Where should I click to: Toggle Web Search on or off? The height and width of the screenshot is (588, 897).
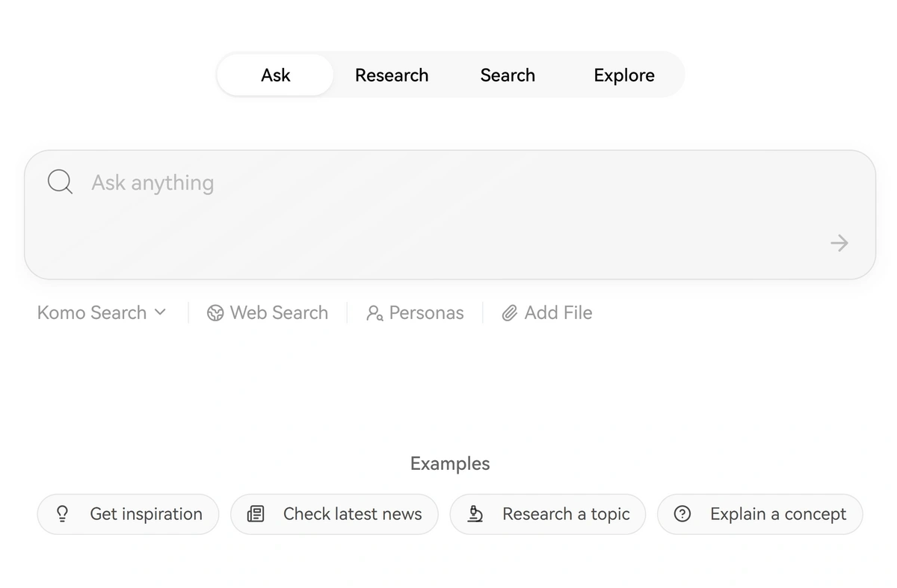click(x=268, y=313)
